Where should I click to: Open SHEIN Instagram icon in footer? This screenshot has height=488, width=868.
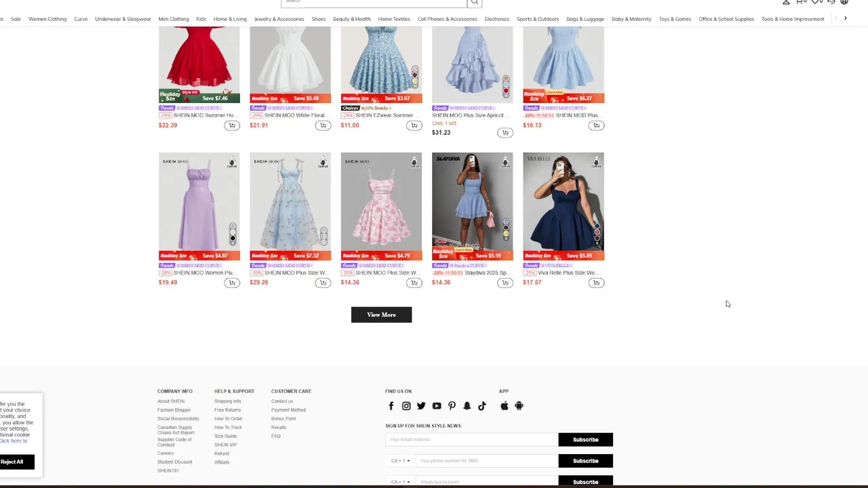tap(406, 406)
